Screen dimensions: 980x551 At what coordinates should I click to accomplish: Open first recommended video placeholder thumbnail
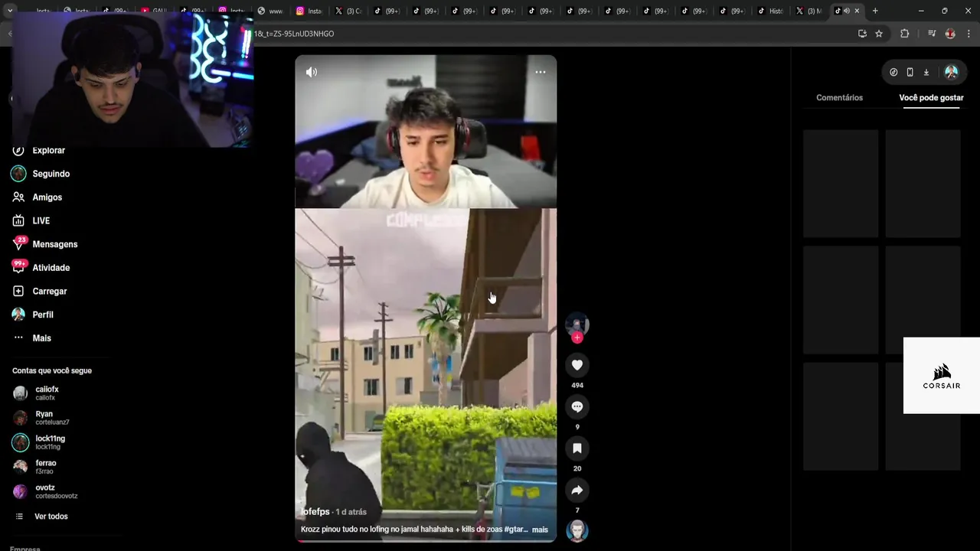point(841,184)
